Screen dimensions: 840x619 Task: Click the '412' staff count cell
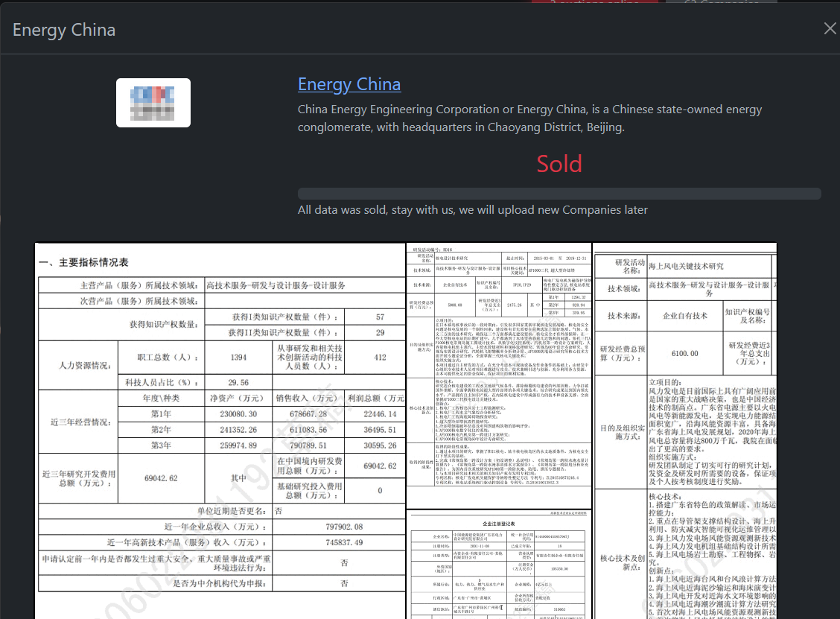[x=380, y=358]
